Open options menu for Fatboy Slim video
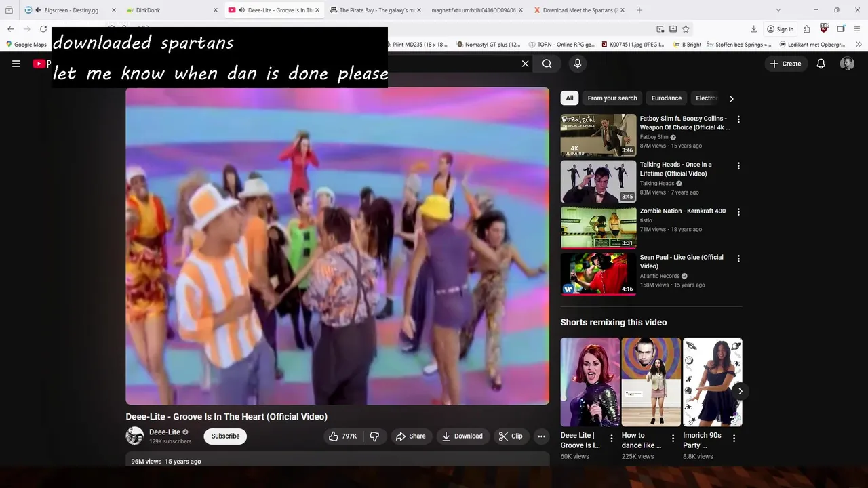This screenshot has height=488, width=868. (x=738, y=119)
